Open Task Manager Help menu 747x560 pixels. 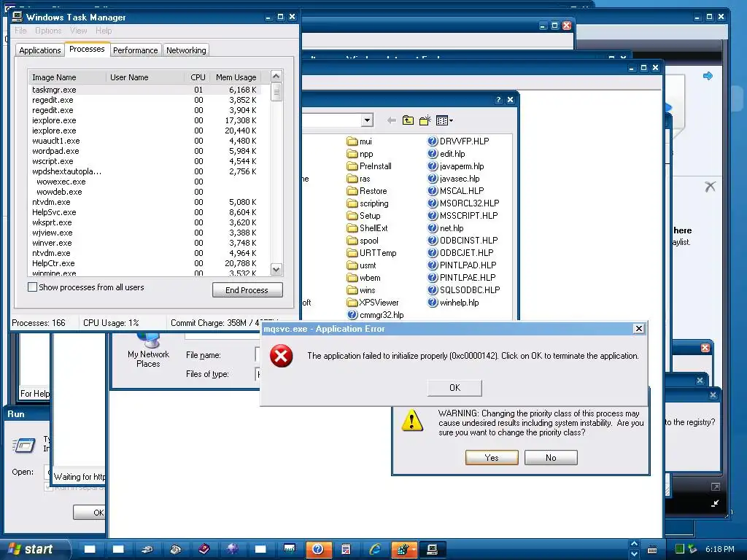click(x=104, y=31)
